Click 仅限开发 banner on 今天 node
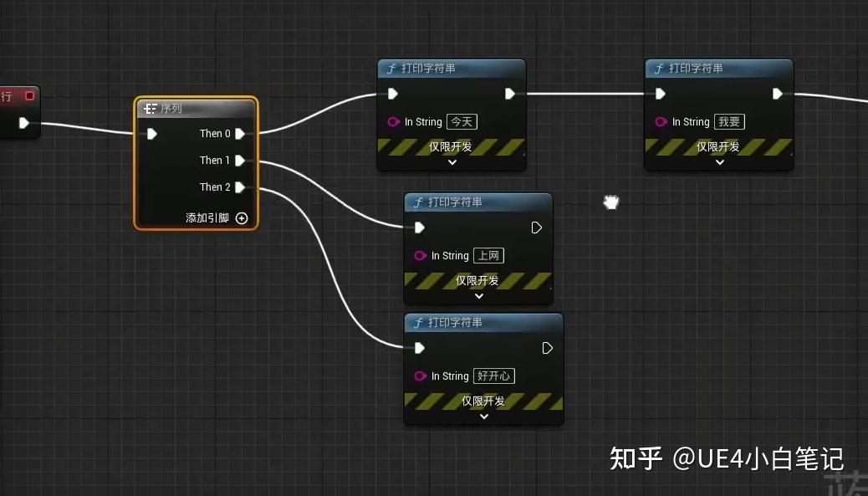The image size is (868, 496). tap(451, 146)
